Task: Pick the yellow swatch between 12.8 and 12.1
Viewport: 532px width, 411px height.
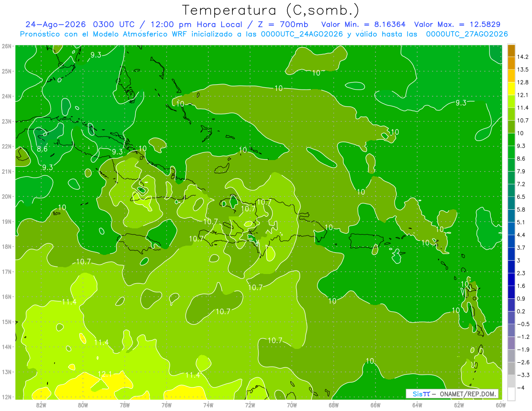Action: pyautogui.click(x=511, y=88)
